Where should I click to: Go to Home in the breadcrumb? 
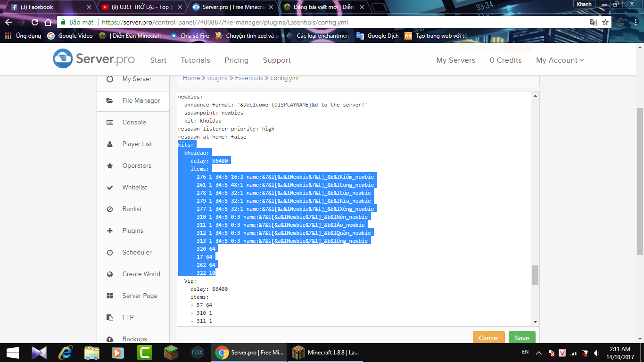[x=191, y=78]
